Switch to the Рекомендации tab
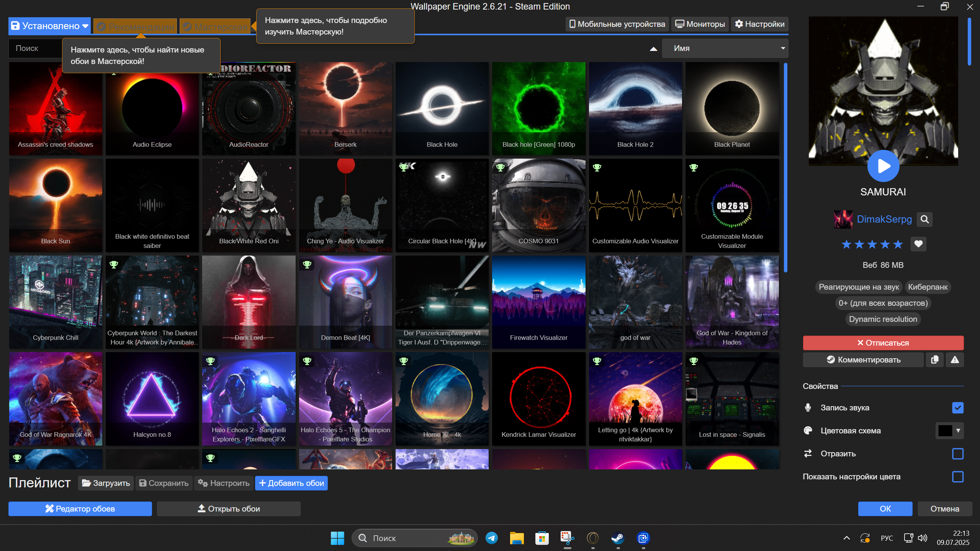 tap(135, 26)
